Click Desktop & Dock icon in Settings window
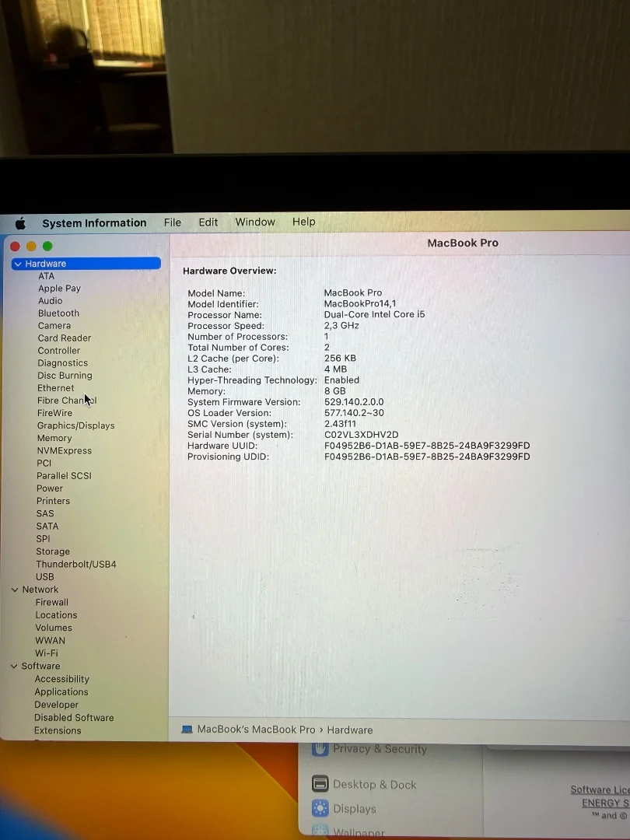The height and width of the screenshot is (840, 630). (x=320, y=784)
